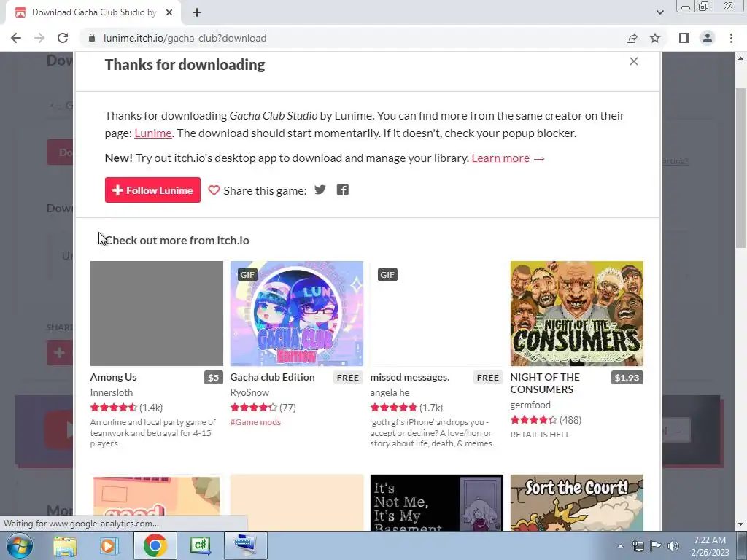Open Gacha club Edition thumbnail
747x560 pixels.
296,314
